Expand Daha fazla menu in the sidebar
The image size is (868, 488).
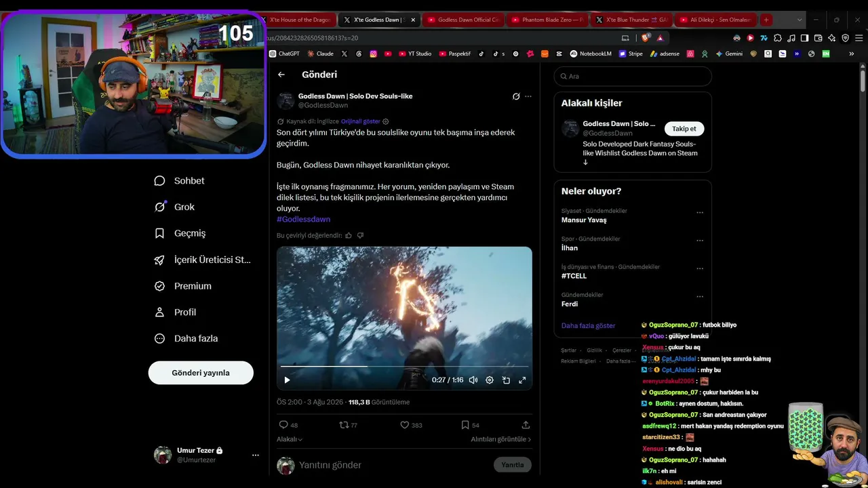coord(186,338)
